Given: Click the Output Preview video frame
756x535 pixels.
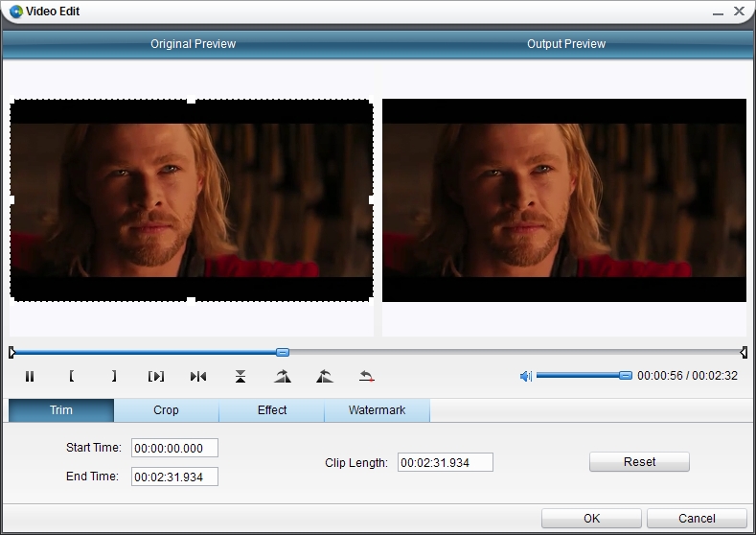Looking at the screenshot, I should pos(564,200).
